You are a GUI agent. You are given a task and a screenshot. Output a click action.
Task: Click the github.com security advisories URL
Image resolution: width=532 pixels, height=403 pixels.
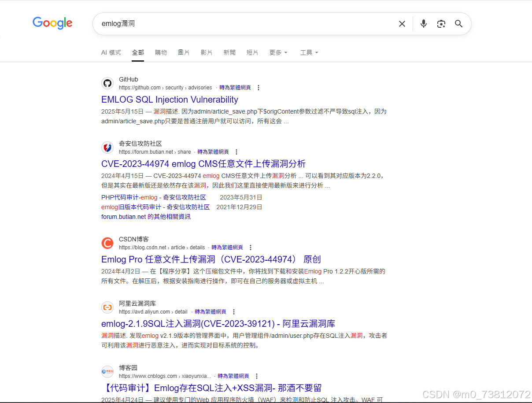point(165,88)
